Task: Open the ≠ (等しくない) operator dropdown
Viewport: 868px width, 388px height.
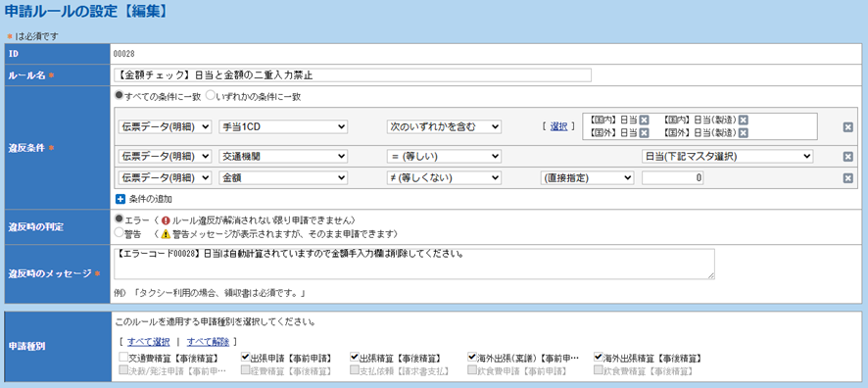Action: pyautogui.click(x=444, y=177)
